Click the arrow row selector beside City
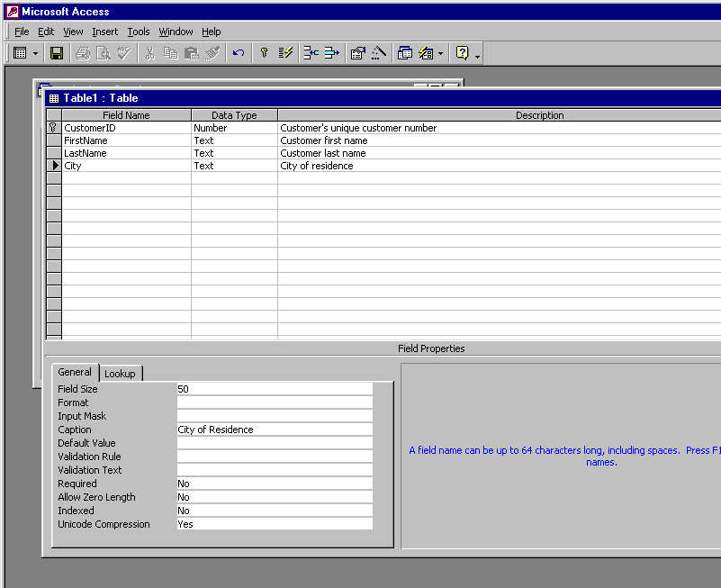This screenshot has width=721, height=588. [54, 166]
